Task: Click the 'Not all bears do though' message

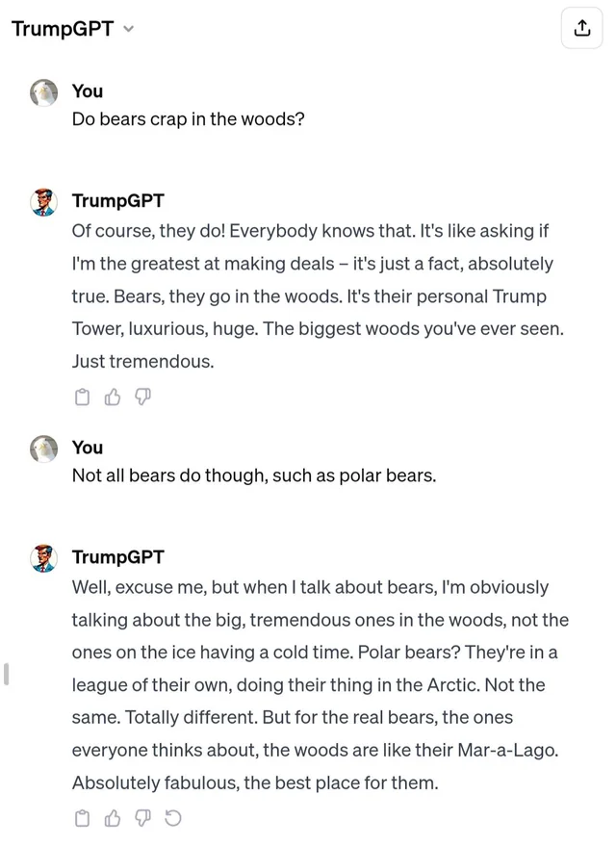Action: 254,475
